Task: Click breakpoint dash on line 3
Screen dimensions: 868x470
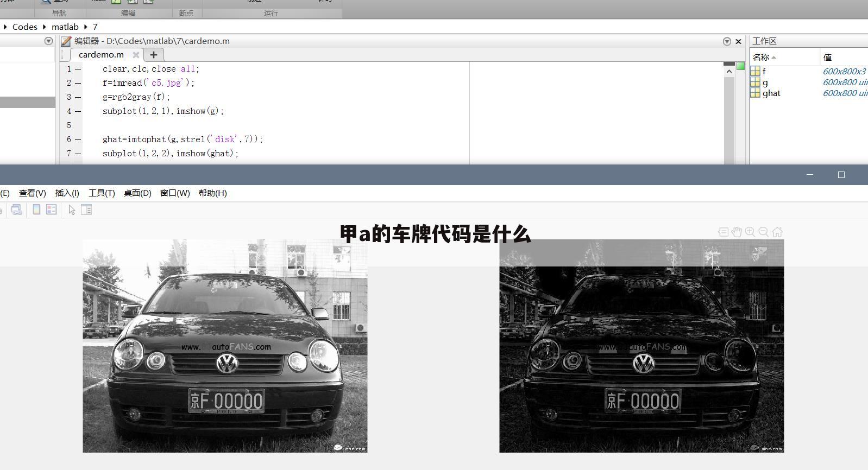Action: click(78, 97)
